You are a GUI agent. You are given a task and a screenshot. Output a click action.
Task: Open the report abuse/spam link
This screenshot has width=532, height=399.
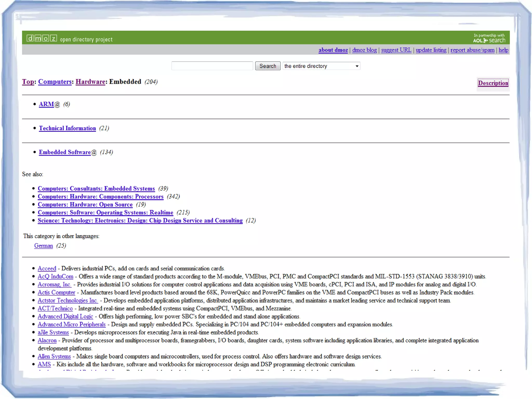click(472, 50)
